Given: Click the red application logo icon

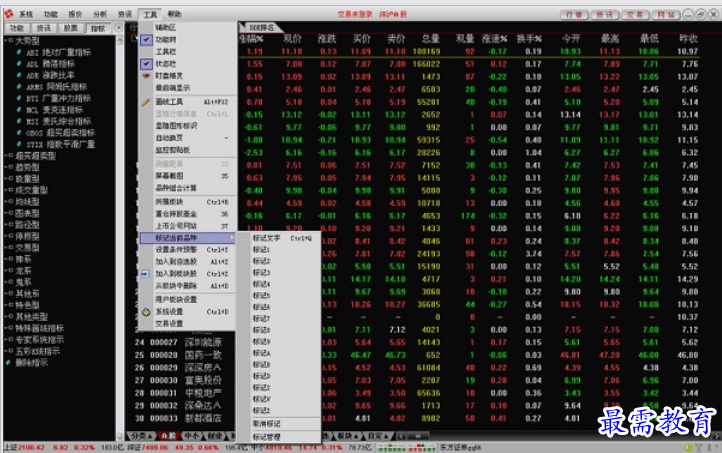Looking at the screenshot, I should coord(8,14).
